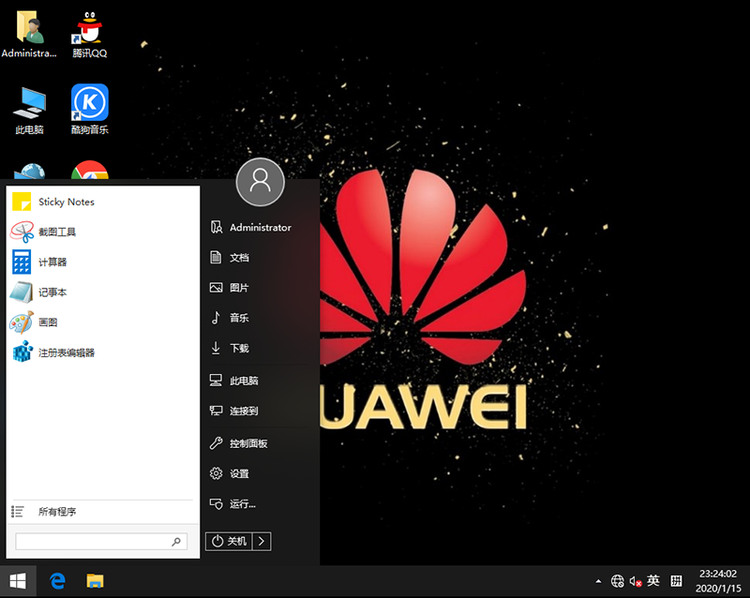This screenshot has height=598, width=750.
Task: Select the Chrome desktop icon behind the menu
Action: click(x=90, y=170)
